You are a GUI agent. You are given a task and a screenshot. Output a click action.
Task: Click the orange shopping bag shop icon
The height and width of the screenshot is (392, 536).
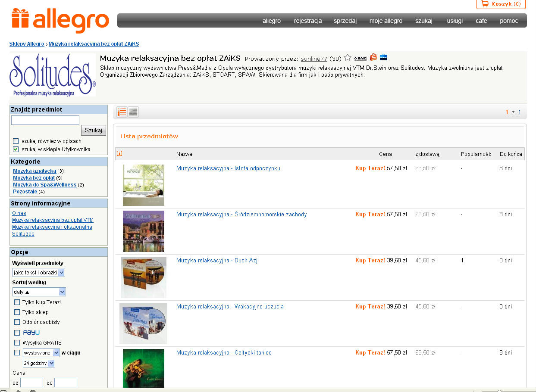373,57
